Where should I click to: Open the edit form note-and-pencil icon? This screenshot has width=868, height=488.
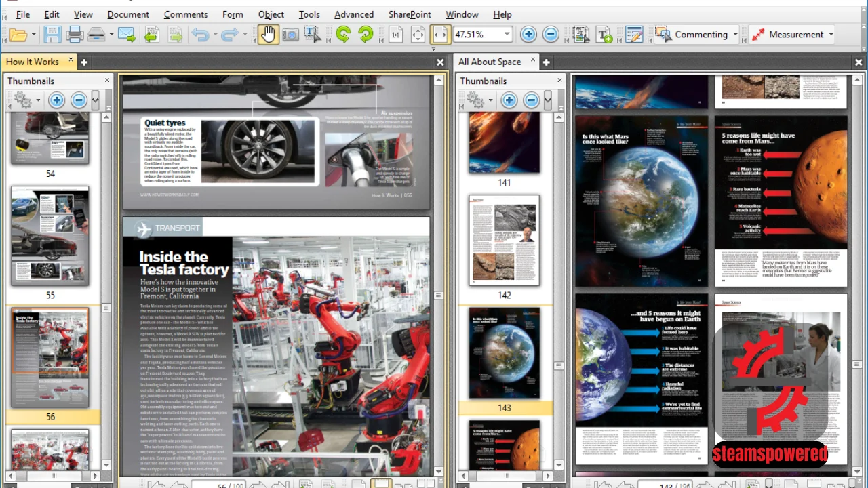click(x=634, y=35)
